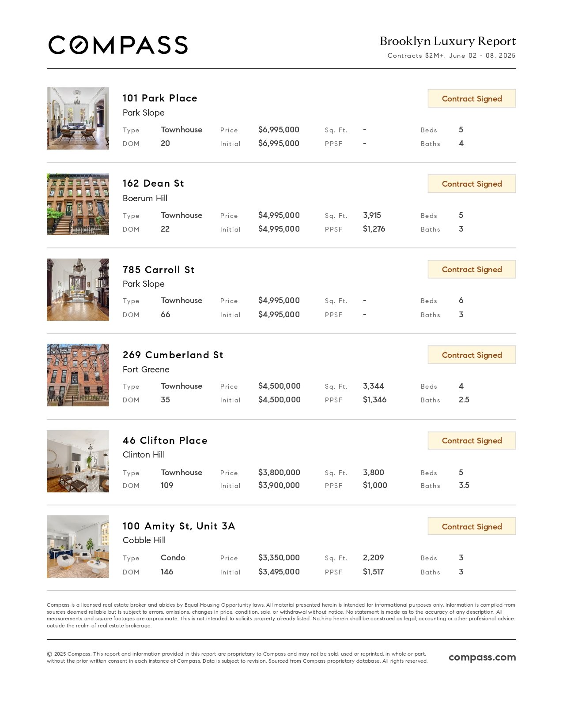
Task: Open the 101 Park Place photo thumbnail
Action: pyautogui.click(x=78, y=118)
